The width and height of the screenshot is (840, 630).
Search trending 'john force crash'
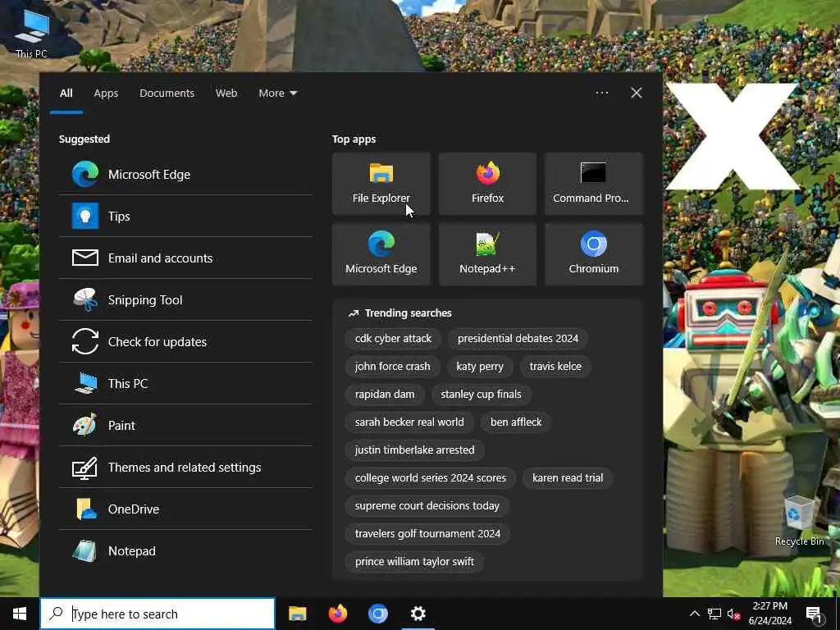(392, 366)
